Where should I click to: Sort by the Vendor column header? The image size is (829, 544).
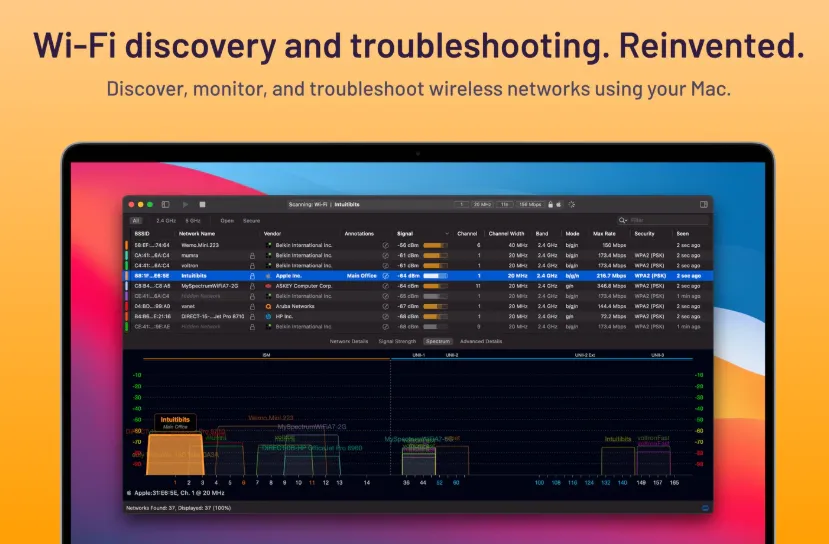click(x=272, y=234)
